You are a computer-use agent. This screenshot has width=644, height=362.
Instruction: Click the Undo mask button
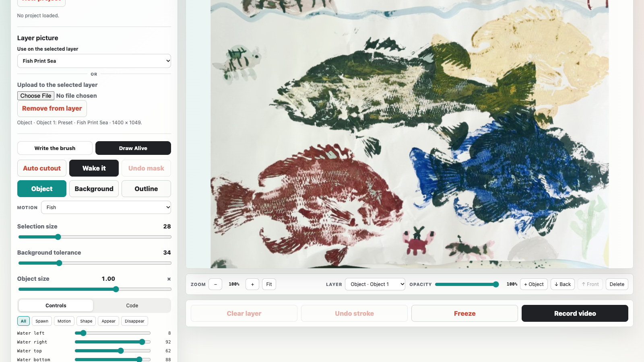146,168
